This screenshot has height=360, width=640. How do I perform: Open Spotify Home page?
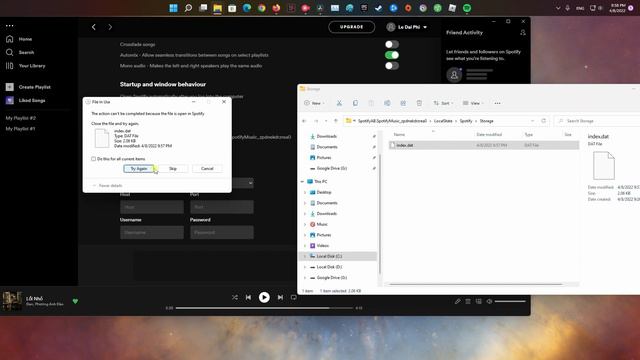click(19, 39)
